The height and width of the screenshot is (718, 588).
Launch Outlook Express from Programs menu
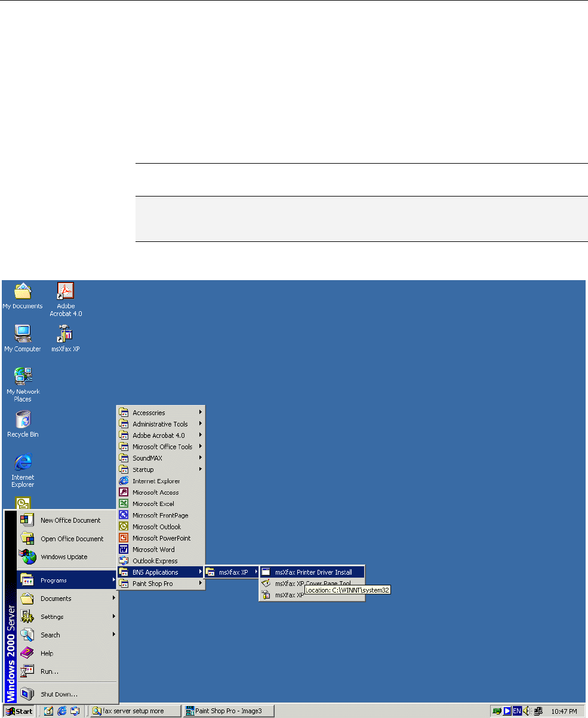pyautogui.click(x=161, y=561)
